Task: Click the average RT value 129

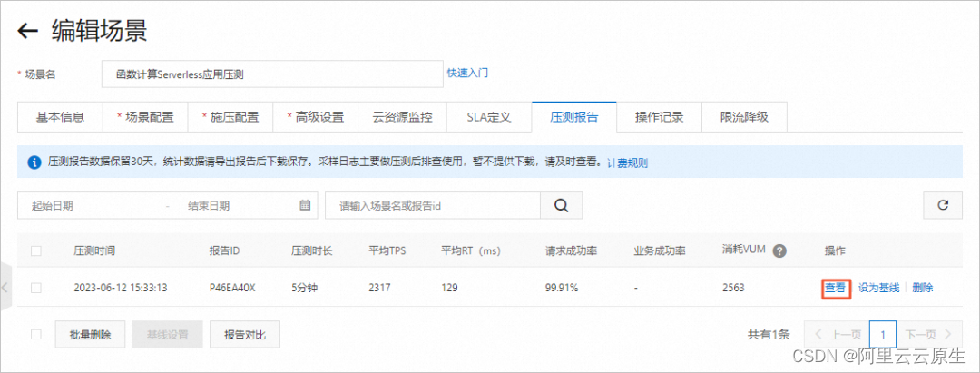Action: (449, 288)
